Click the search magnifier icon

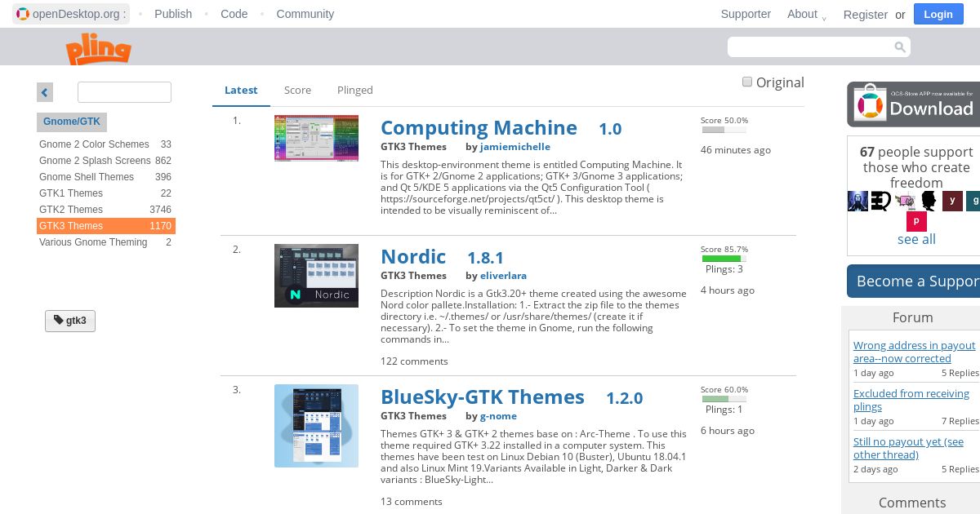(x=900, y=47)
